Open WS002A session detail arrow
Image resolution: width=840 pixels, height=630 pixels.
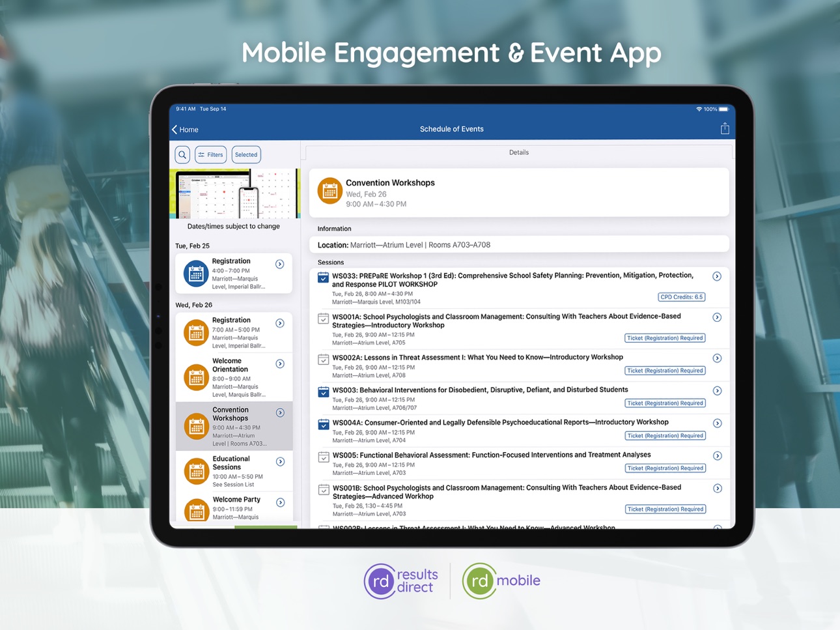tap(717, 358)
